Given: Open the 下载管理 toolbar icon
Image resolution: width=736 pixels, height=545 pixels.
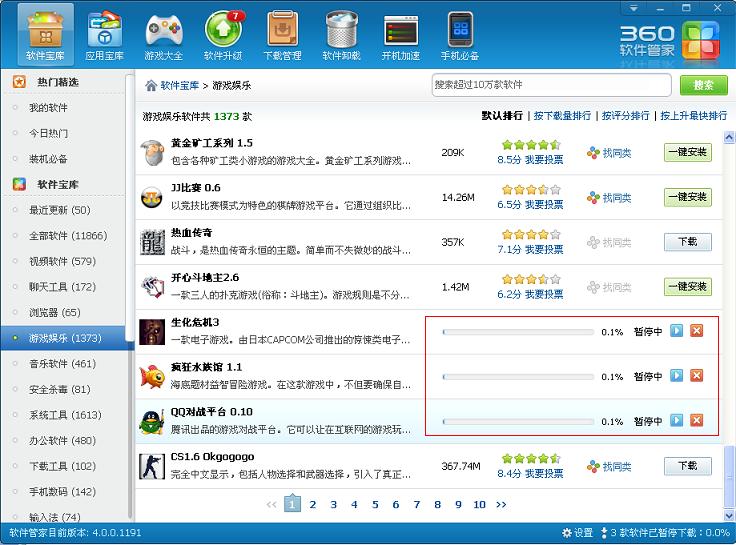Looking at the screenshot, I should [x=282, y=35].
